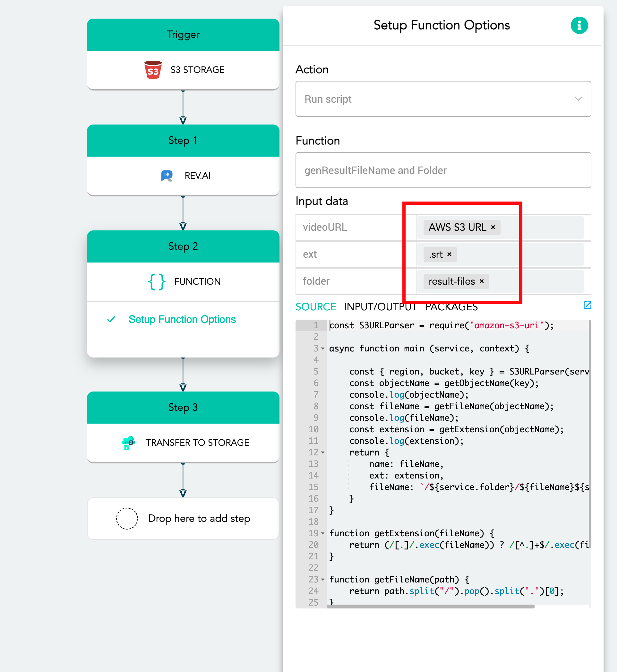Select the Step 3 header
The image size is (618, 672).
click(183, 408)
